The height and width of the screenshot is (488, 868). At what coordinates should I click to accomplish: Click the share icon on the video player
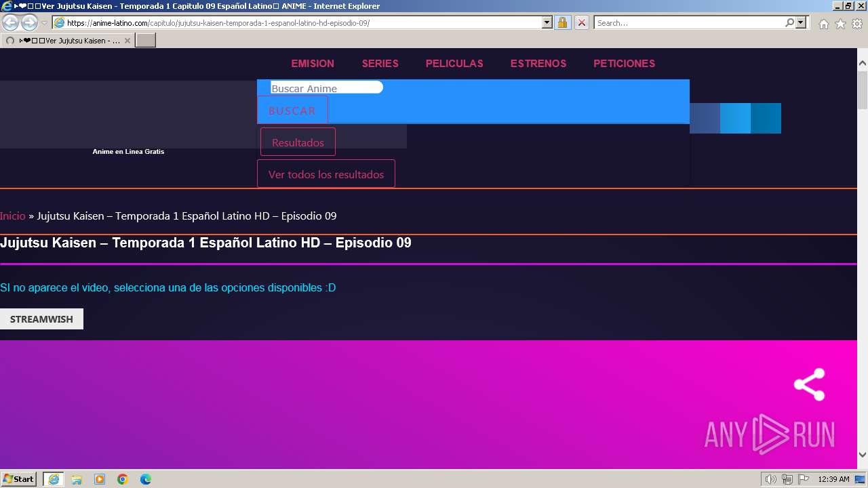[810, 384]
